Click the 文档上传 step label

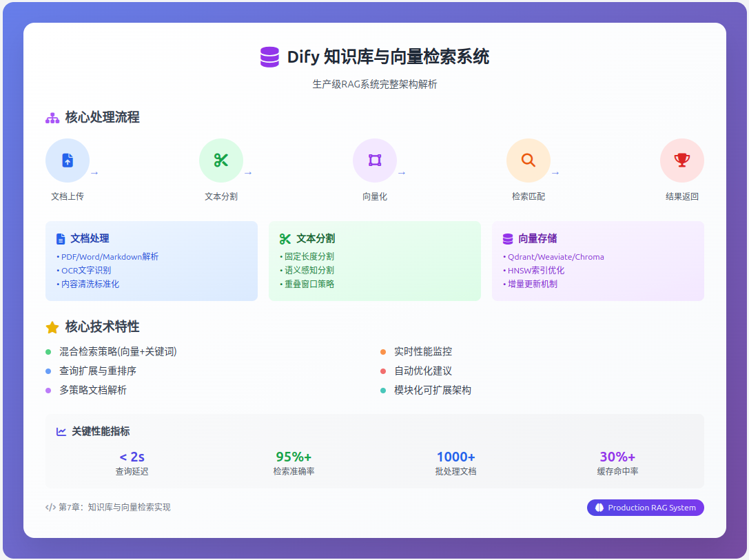click(68, 196)
